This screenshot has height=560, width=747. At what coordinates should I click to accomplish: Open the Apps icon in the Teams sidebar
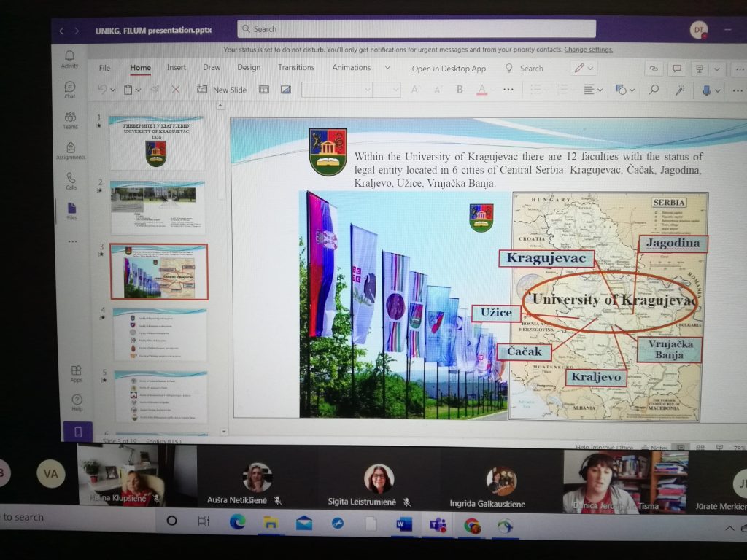[x=76, y=373]
